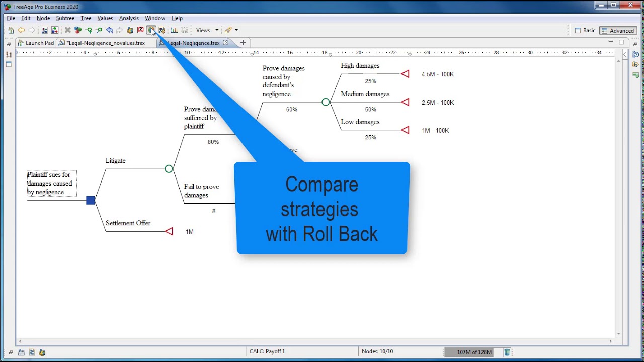Switch to Basic perspective
Viewport: 644px width, 362px height.
click(585, 31)
